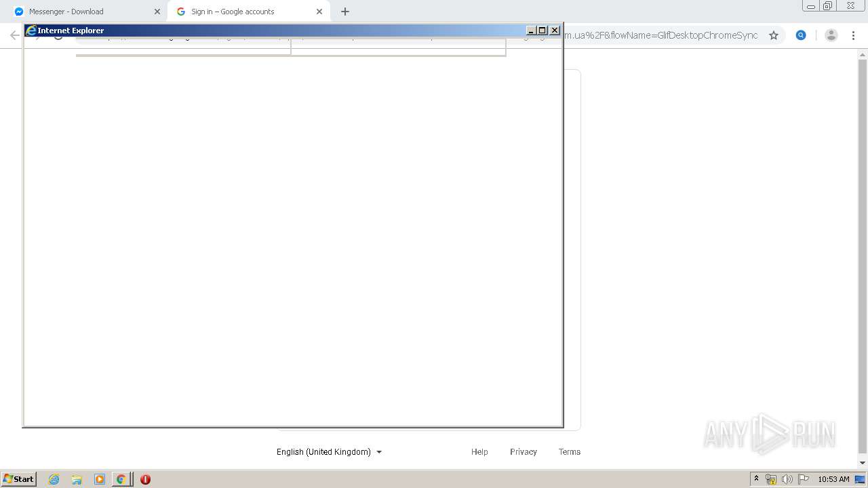The height and width of the screenshot is (488, 868).
Task: Close the Sign in – Google accounts tab
Action: tap(319, 12)
